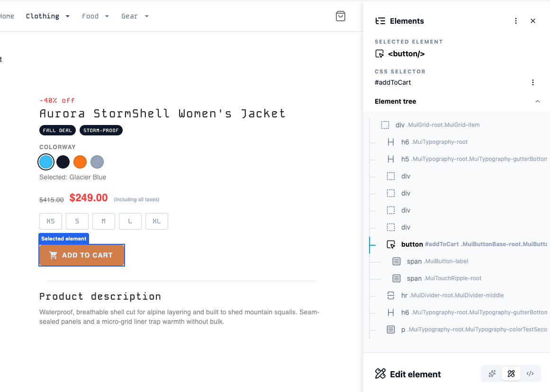Click the Add to Cart button
550x392 pixels.
82,255
